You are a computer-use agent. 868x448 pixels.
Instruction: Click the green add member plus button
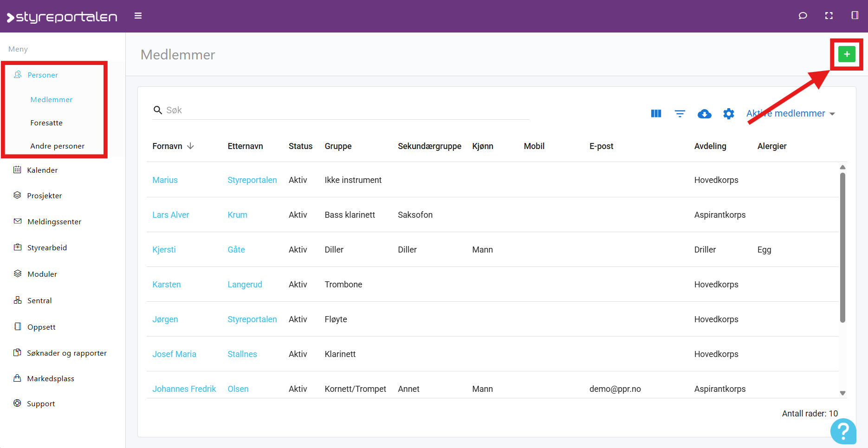[847, 54]
